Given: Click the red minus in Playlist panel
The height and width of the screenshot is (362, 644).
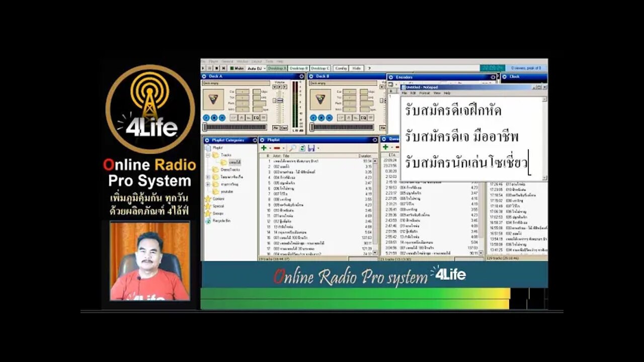Looking at the screenshot, I should (x=277, y=148).
